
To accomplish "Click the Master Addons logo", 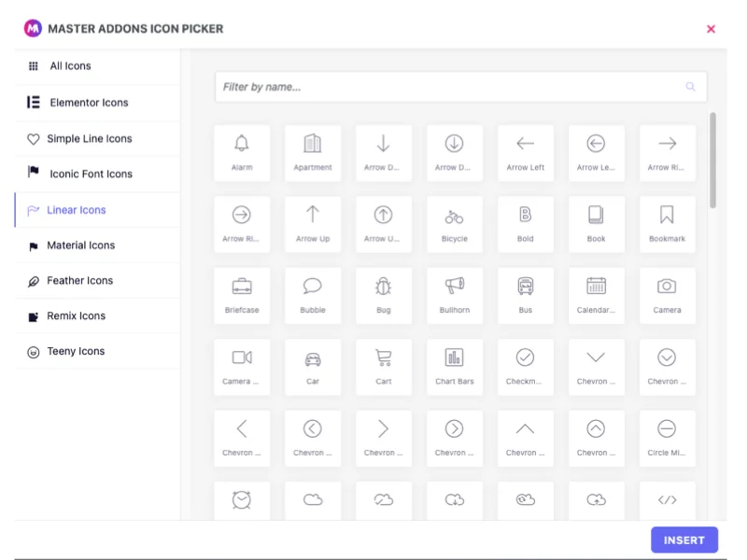I will [x=33, y=29].
